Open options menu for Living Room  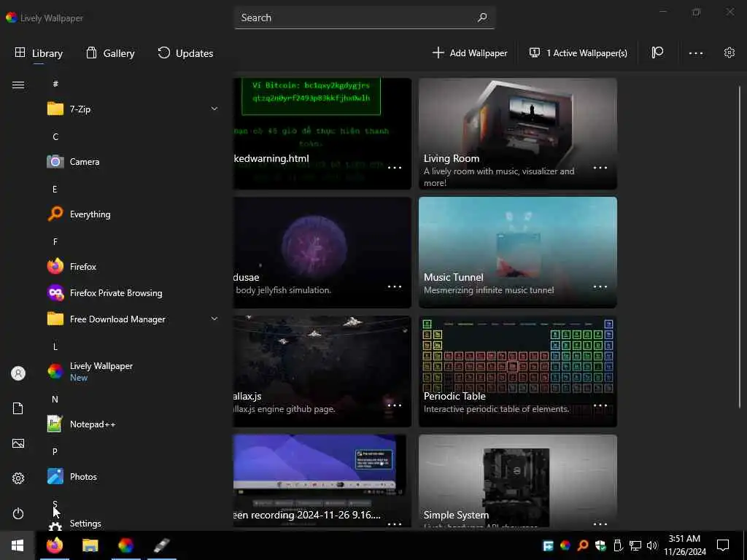tap(600, 168)
